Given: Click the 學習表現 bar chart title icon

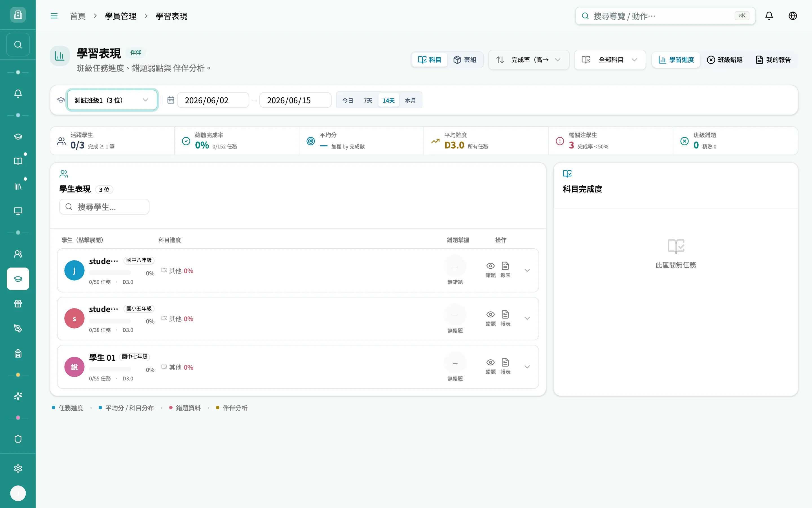Looking at the screenshot, I should click(x=60, y=56).
